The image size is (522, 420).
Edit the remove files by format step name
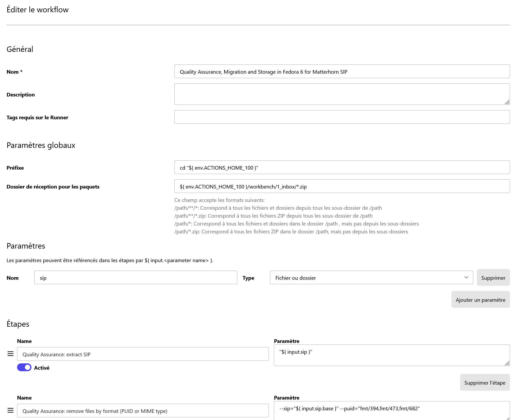(143, 411)
